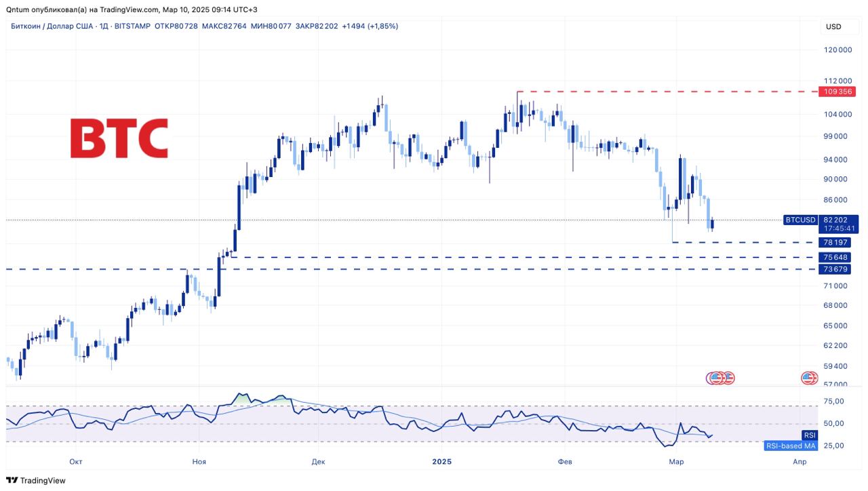Click the ЗАКР 82202 close value
The image size is (868, 491).
pyautogui.click(x=317, y=26)
